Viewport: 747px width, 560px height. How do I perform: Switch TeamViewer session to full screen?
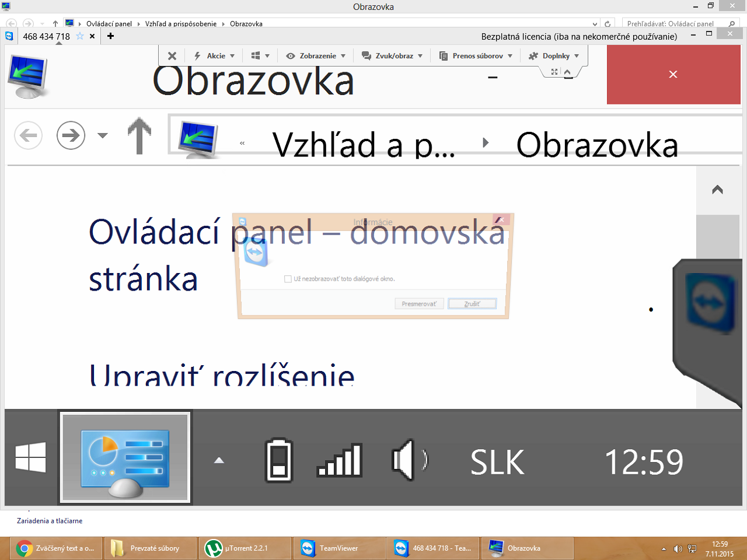pos(554,72)
